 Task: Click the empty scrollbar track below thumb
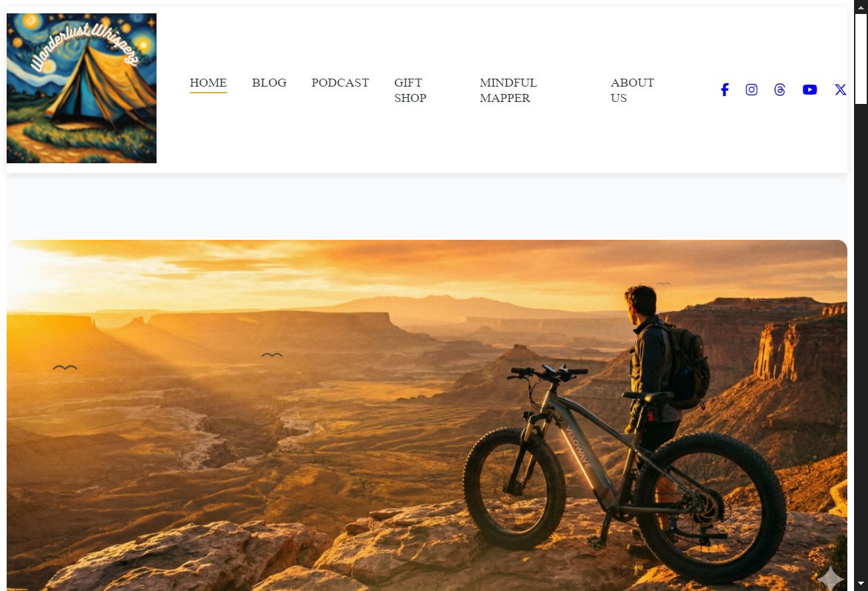pos(861,340)
